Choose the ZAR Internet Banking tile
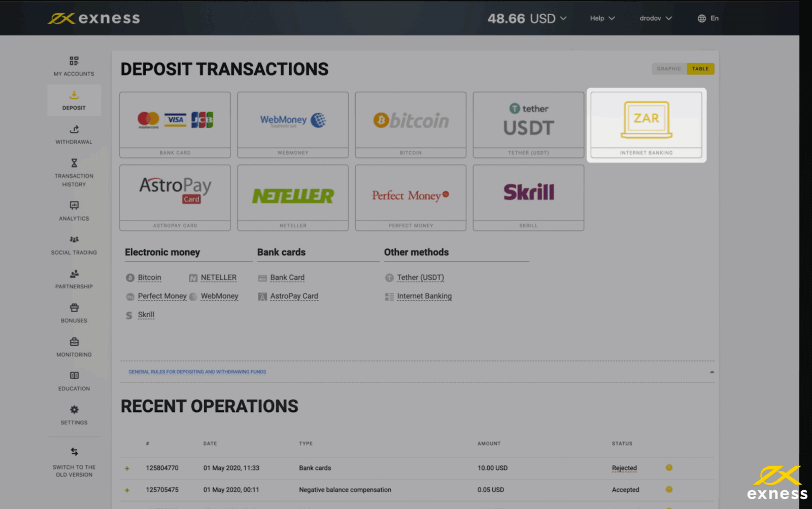 646,125
